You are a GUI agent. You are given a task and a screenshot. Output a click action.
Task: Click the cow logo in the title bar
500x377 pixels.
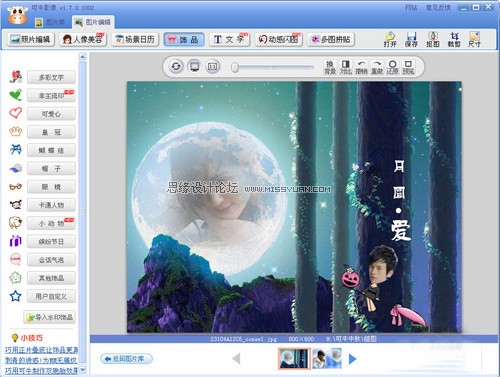(x=18, y=15)
